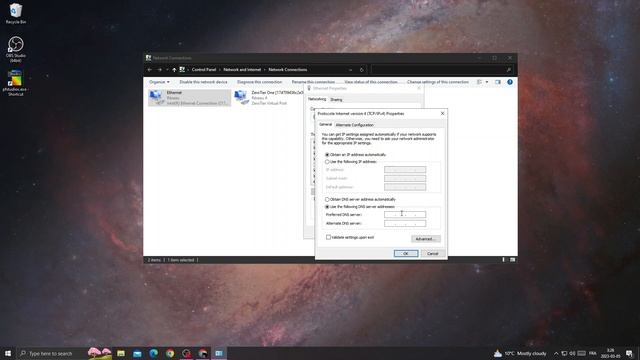Open the Windows Start menu
This screenshot has width=640, height=360.
[x=8, y=353]
